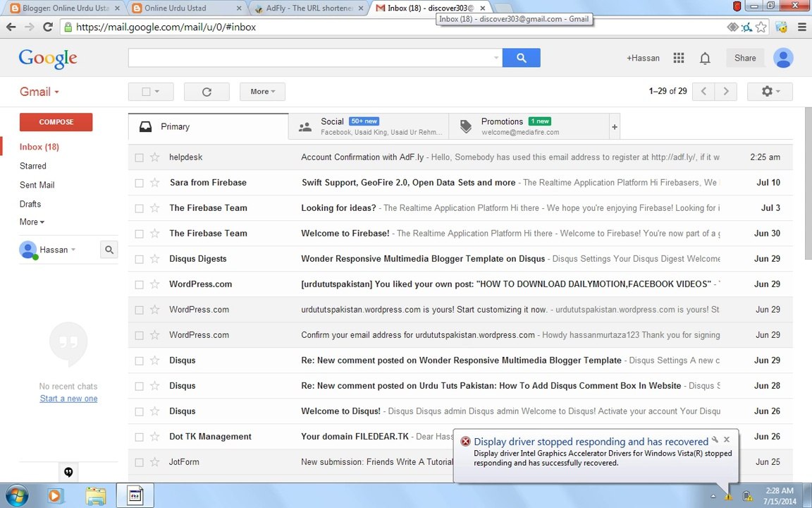Open the notifications bell icon
This screenshot has height=508, width=812.
[705, 58]
